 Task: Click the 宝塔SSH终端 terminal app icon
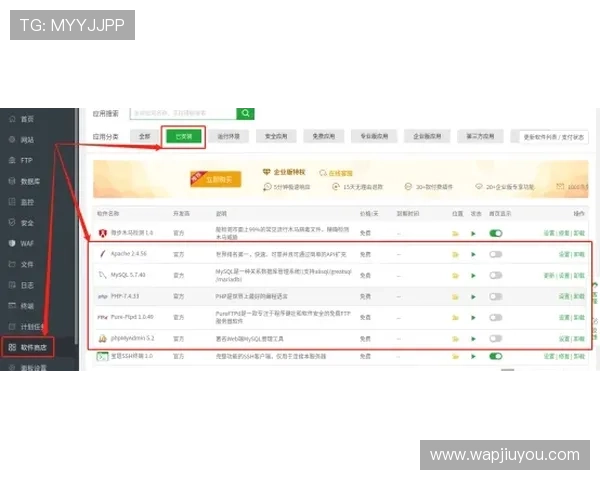tap(102, 356)
